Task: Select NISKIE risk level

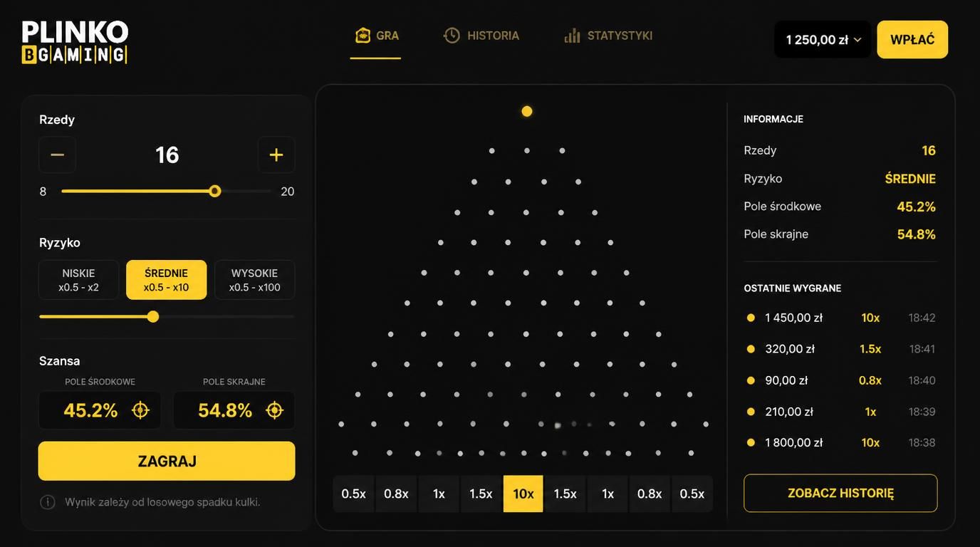Action: point(78,280)
